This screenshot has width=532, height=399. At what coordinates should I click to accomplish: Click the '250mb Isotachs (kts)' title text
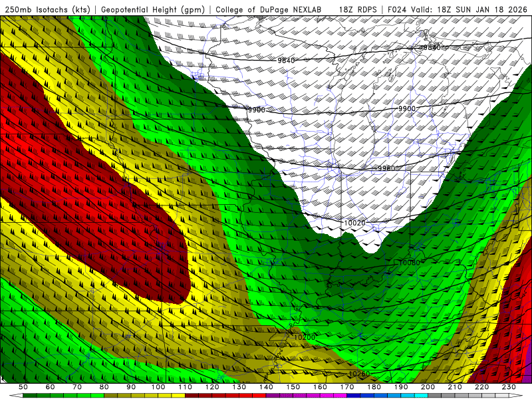[47, 9]
